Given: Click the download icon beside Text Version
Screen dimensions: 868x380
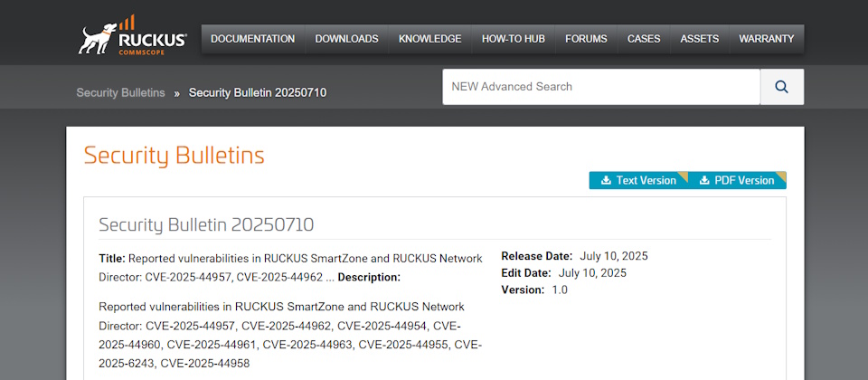Looking at the screenshot, I should [606, 180].
